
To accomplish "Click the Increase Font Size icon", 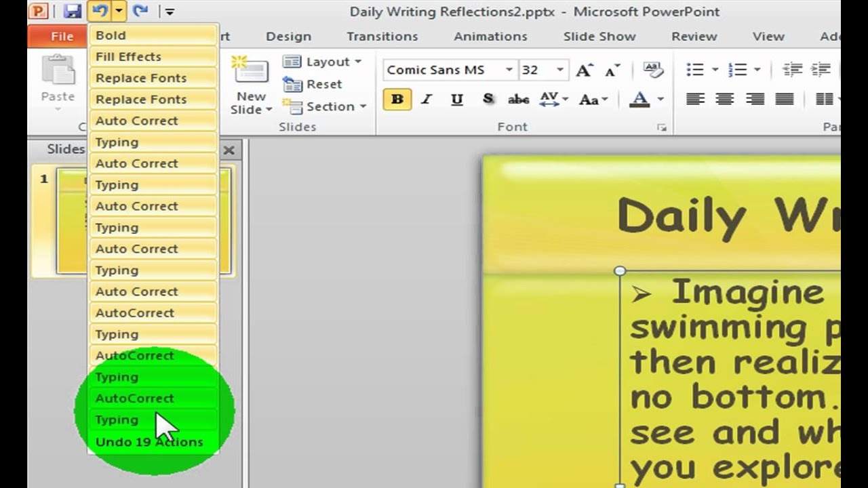I will tap(583, 69).
